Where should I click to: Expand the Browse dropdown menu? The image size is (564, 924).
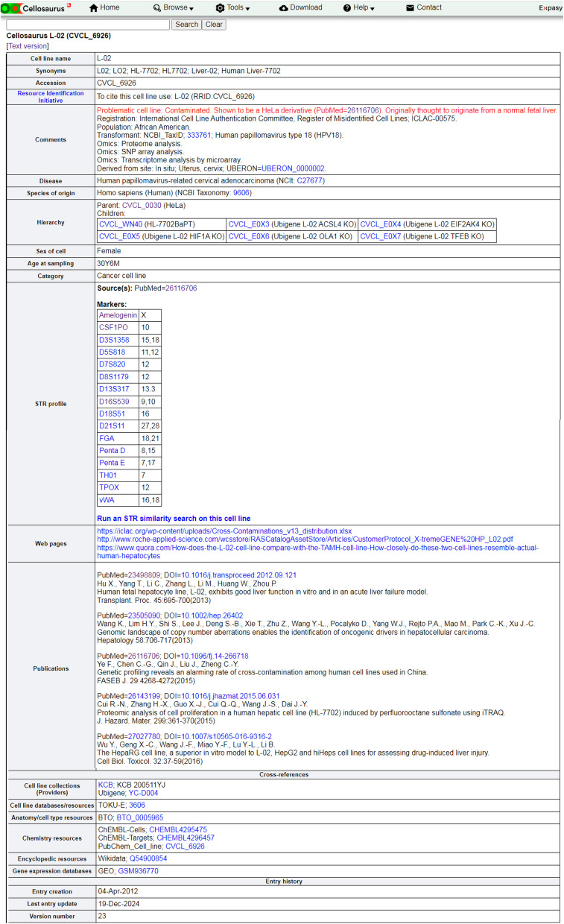173,8
